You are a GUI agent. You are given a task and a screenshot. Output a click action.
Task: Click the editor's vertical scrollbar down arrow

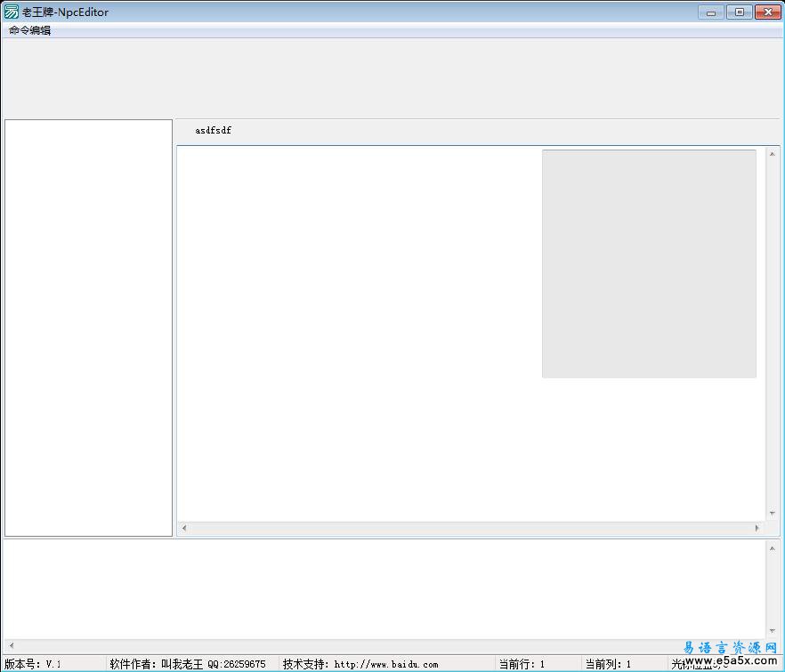tap(772, 514)
